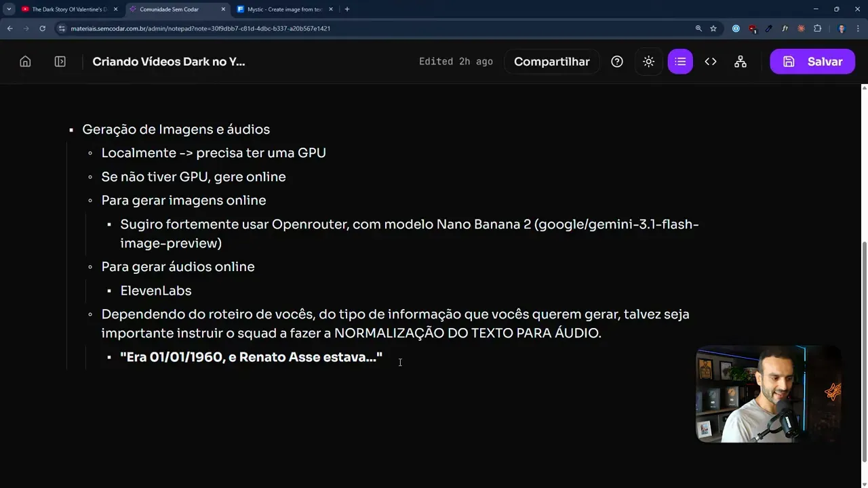Click the 1Password extension icon
The height and width of the screenshot is (488, 868).
[735, 28]
